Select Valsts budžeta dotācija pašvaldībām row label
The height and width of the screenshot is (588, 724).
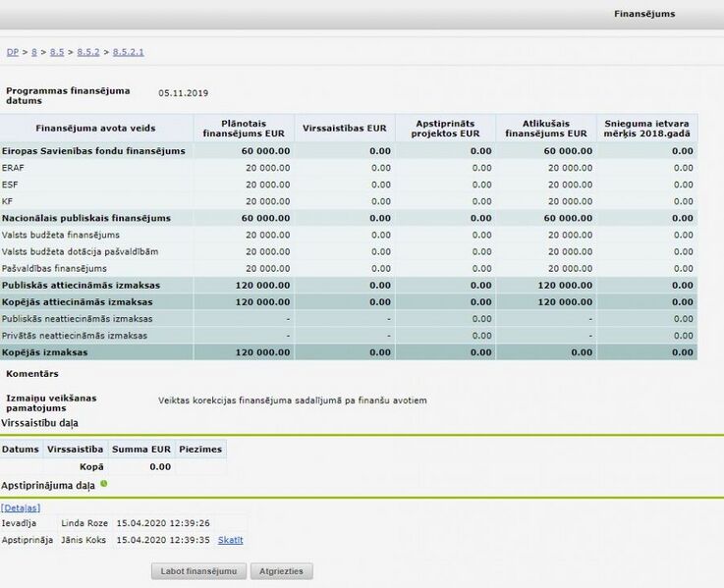click(80, 252)
